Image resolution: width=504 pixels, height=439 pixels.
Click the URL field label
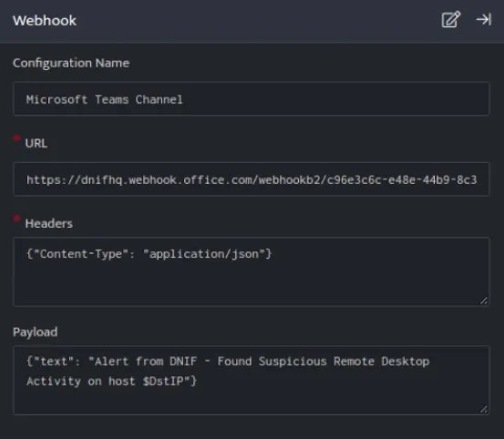click(x=36, y=143)
